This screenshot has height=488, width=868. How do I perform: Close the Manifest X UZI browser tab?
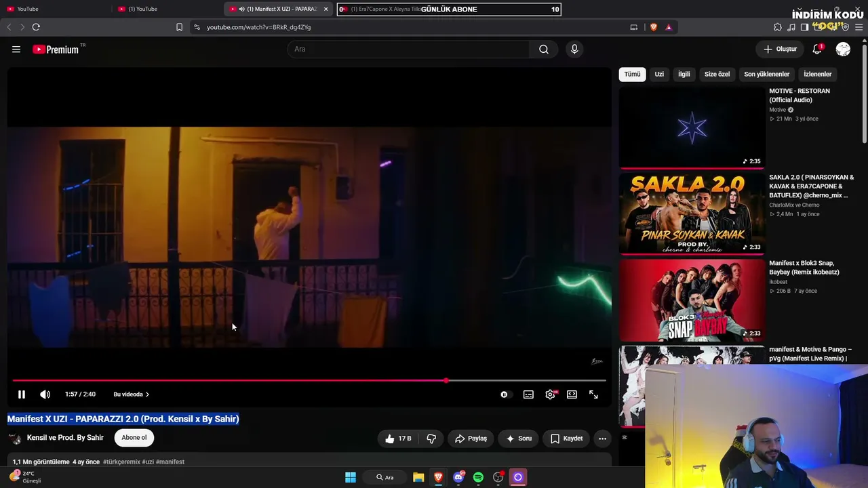click(x=325, y=9)
